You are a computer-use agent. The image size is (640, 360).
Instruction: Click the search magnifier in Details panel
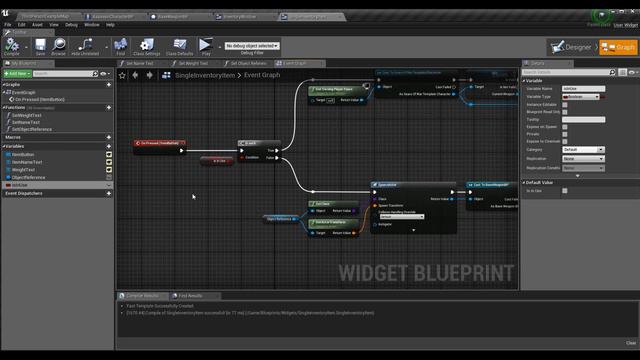pos(612,72)
